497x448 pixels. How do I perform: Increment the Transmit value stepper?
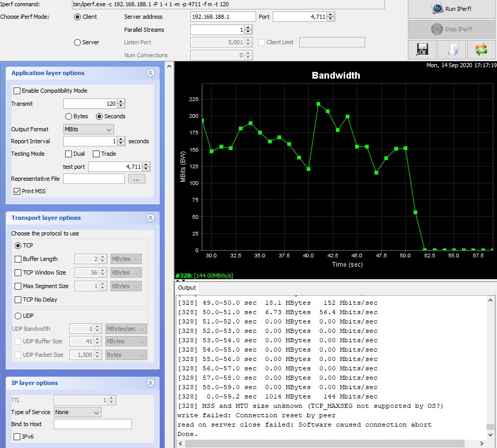click(x=121, y=102)
